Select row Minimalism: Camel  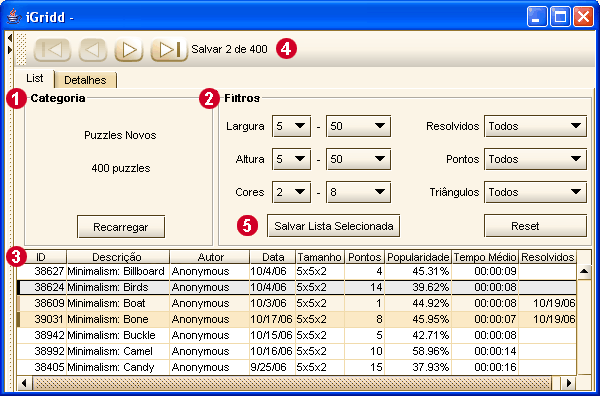pos(297,351)
